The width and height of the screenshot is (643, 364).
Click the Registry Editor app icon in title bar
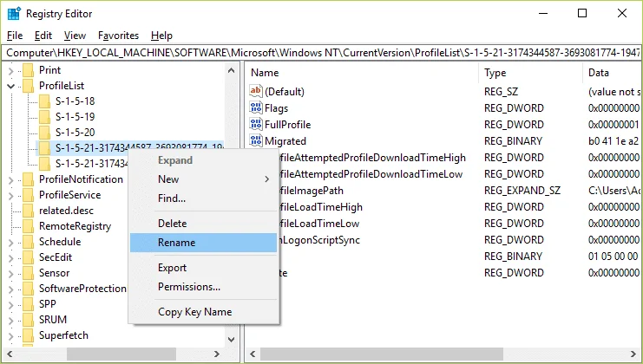[x=14, y=14]
